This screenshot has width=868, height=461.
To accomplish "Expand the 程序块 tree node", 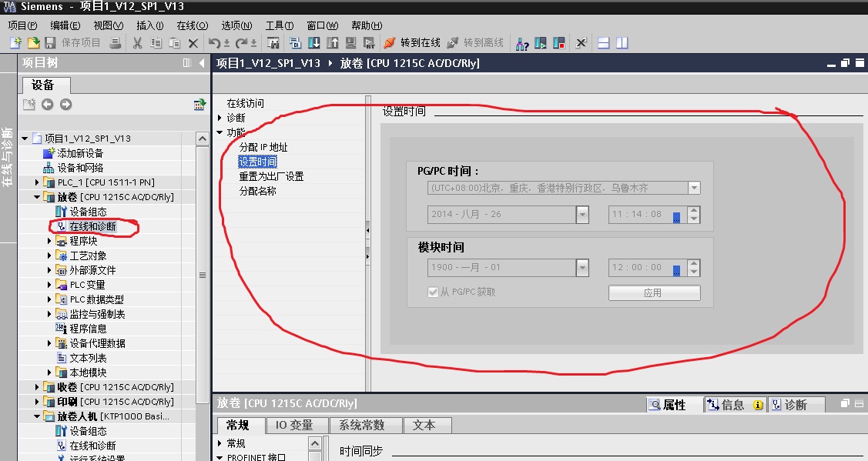I will point(49,241).
